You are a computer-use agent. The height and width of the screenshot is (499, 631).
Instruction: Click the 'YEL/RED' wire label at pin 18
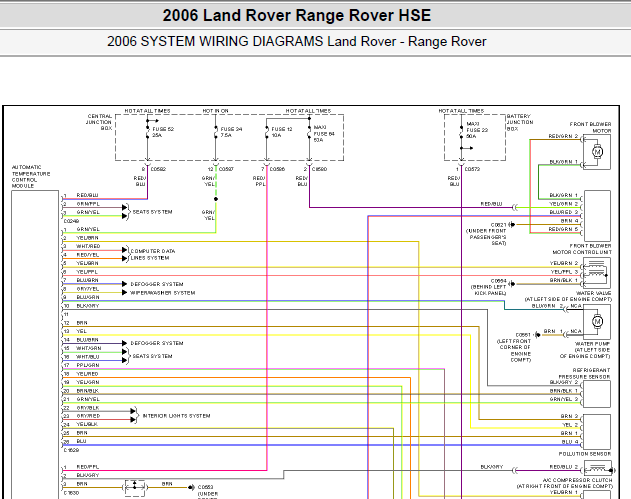click(x=87, y=374)
